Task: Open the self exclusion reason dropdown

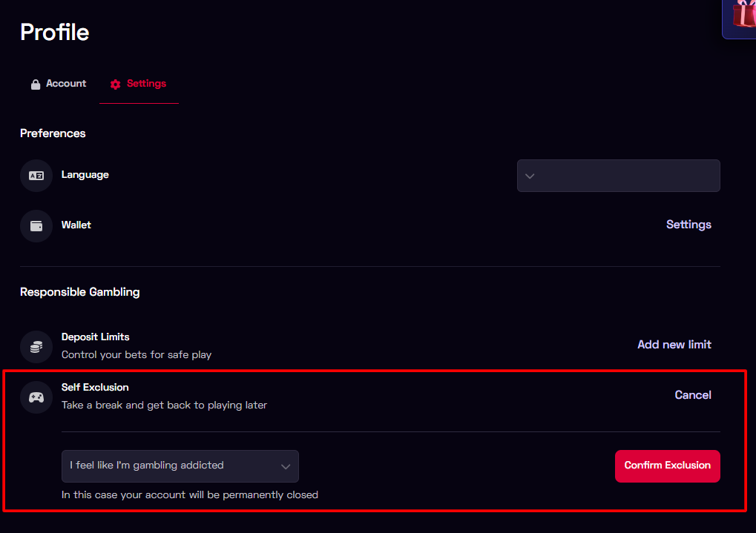Action: pyautogui.click(x=180, y=466)
